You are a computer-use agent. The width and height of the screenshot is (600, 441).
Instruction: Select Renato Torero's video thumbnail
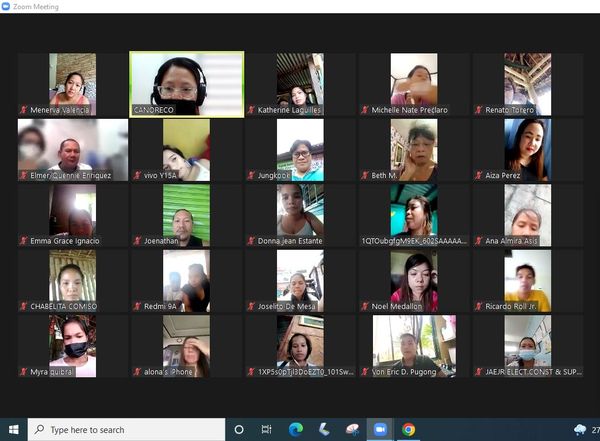point(527,84)
